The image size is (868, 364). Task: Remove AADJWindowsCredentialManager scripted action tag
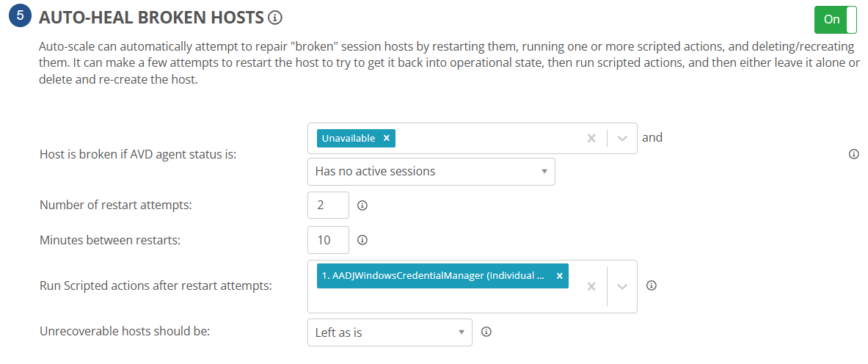pyautogui.click(x=559, y=276)
